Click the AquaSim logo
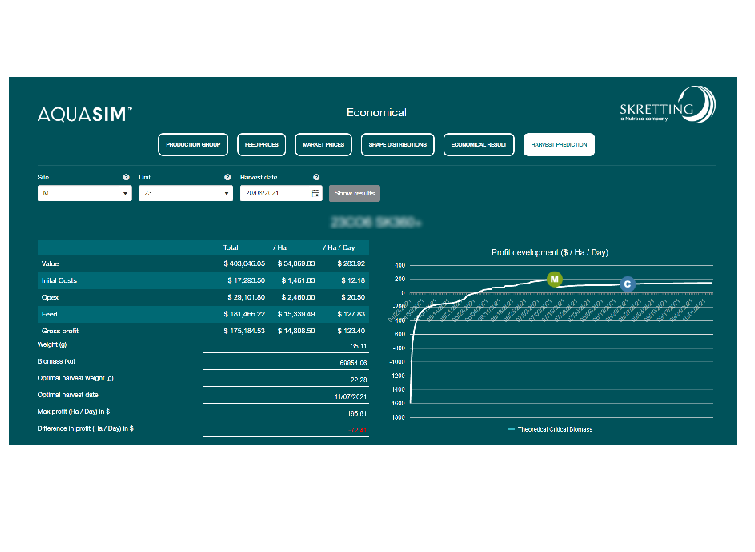Image resolution: width=755 pixels, height=552 pixels. tap(85, 114)
